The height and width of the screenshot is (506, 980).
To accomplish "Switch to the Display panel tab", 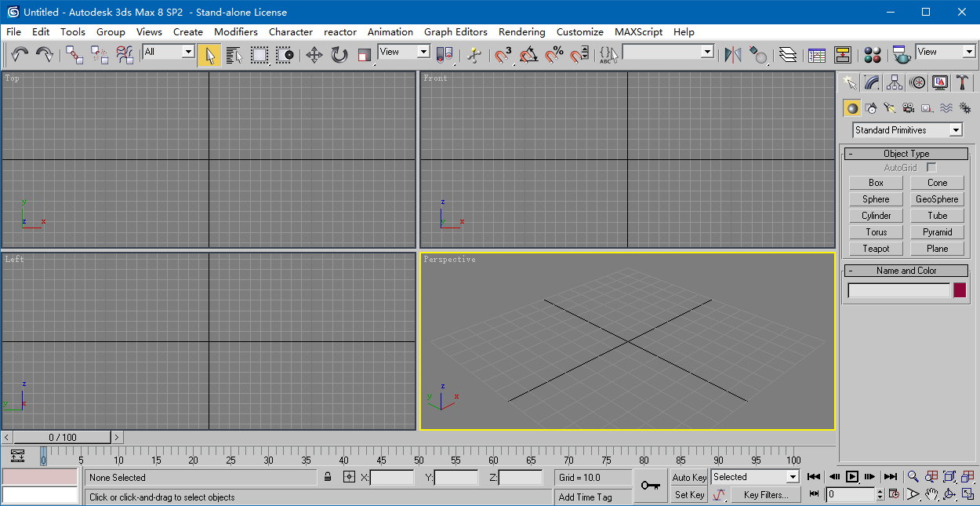I will point(940,82).
